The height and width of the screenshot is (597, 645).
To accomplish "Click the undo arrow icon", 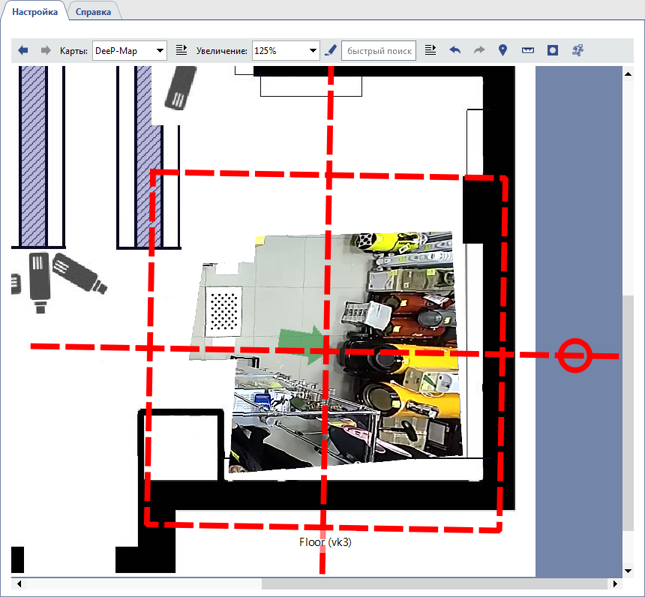I will pos(455,50).
